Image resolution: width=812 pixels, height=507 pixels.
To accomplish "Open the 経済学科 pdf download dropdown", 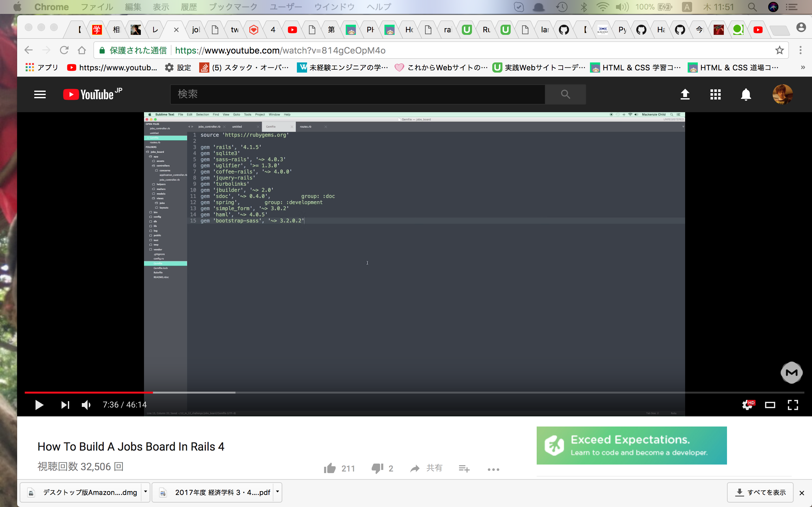I will click(278, 492).
